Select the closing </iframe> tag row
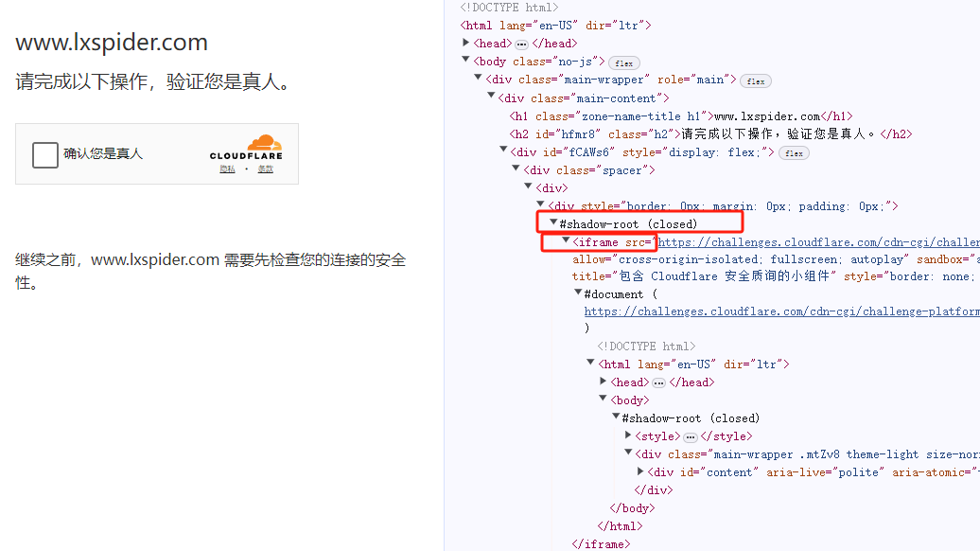This screenshot has height=551, width=980. [x=601, y=544]
